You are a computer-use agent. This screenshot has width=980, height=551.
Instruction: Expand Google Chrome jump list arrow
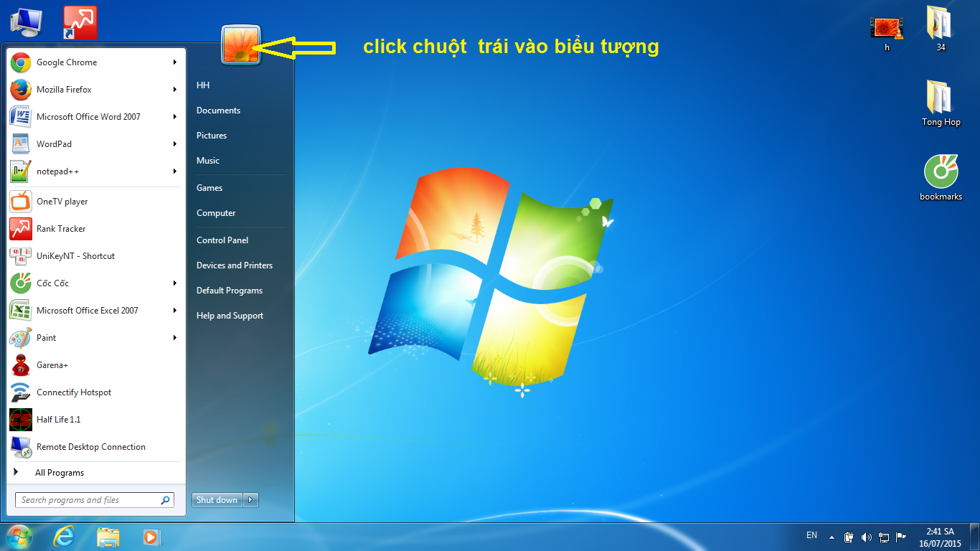tap(174, 62)
